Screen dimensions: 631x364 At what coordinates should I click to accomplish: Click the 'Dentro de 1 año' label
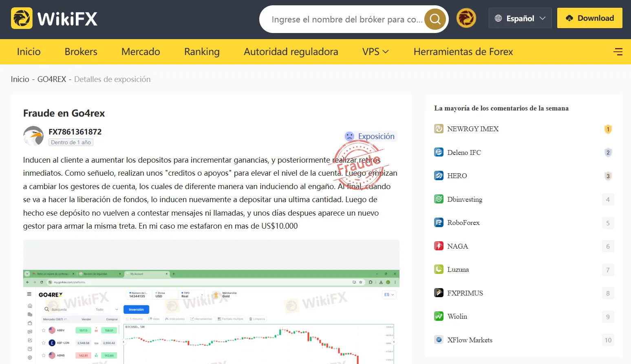point(71,142)
